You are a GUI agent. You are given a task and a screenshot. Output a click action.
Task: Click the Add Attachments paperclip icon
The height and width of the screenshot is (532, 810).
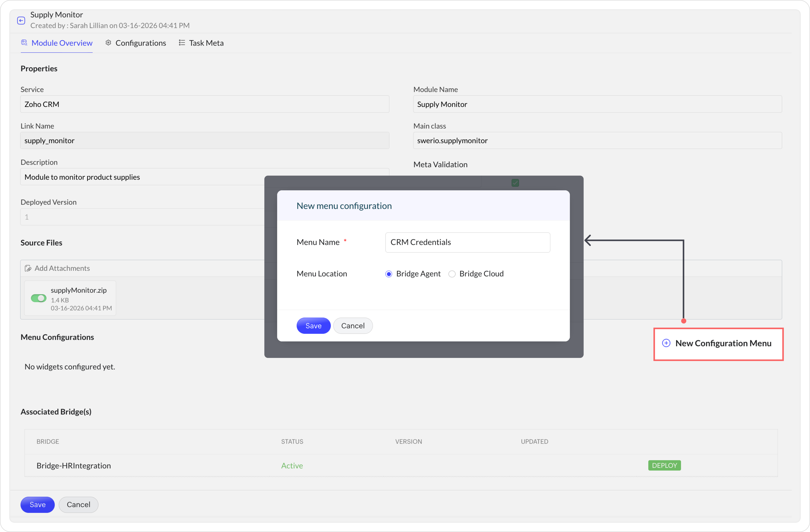click(x=28, y=268)
